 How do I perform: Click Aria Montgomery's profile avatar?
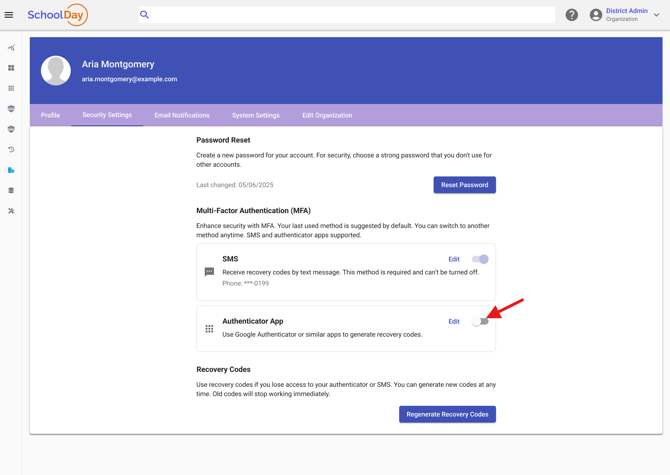pyautogui.click(x=56, y=71)
